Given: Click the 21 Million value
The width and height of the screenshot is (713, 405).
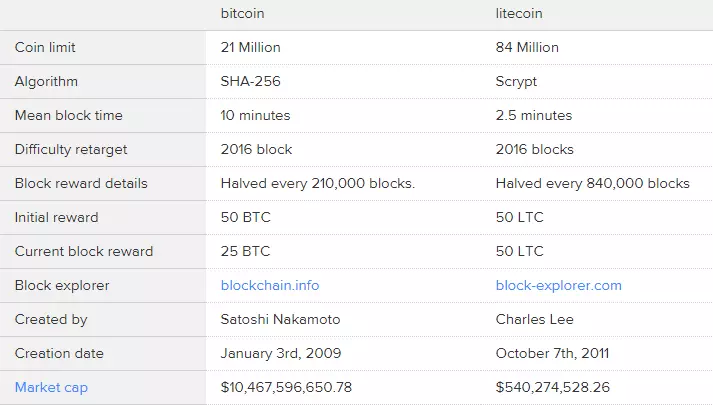Looking at the screenshot, I should pyautogui.click(x=251, y=47).
